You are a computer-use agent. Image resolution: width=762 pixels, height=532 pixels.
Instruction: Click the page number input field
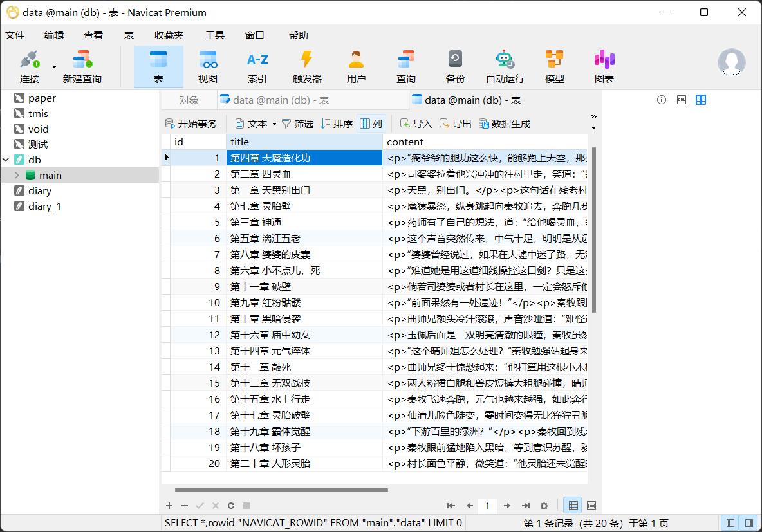(x=487, y=506)
